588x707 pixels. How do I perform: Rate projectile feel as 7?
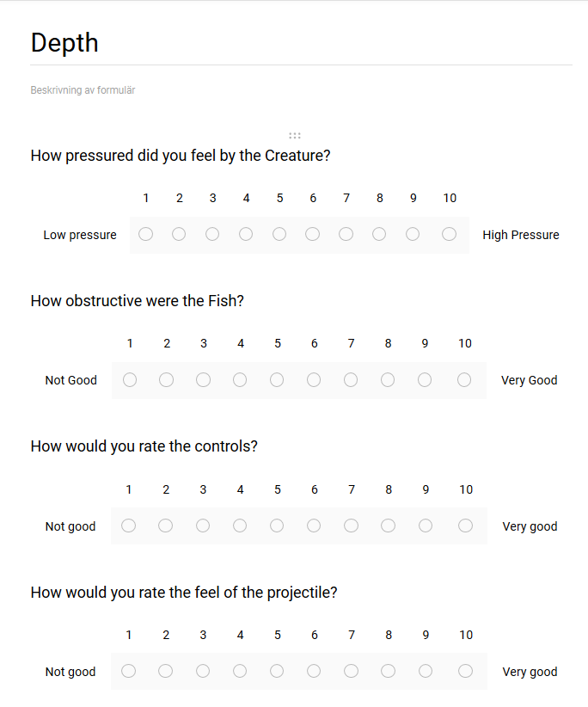pyautogui.click(x=351, y=671)
